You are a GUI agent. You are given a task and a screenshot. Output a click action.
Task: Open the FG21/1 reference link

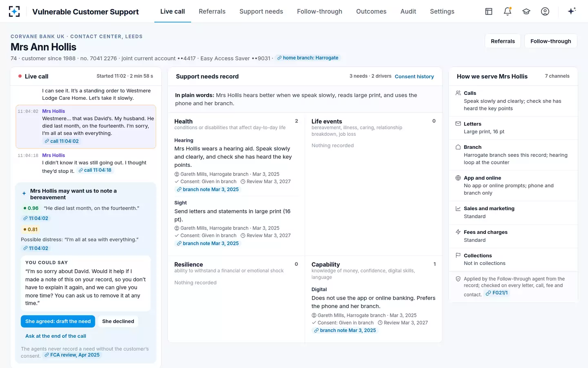pos(497,293)
